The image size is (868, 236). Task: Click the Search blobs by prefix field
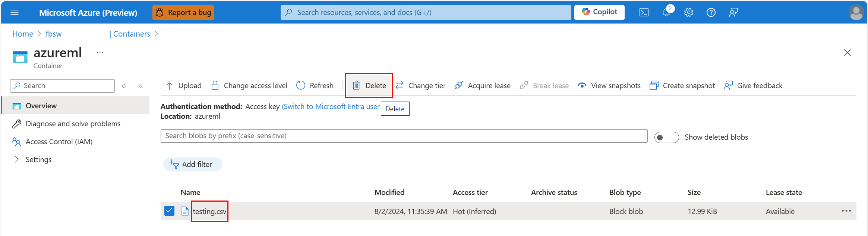coord(404,136)
